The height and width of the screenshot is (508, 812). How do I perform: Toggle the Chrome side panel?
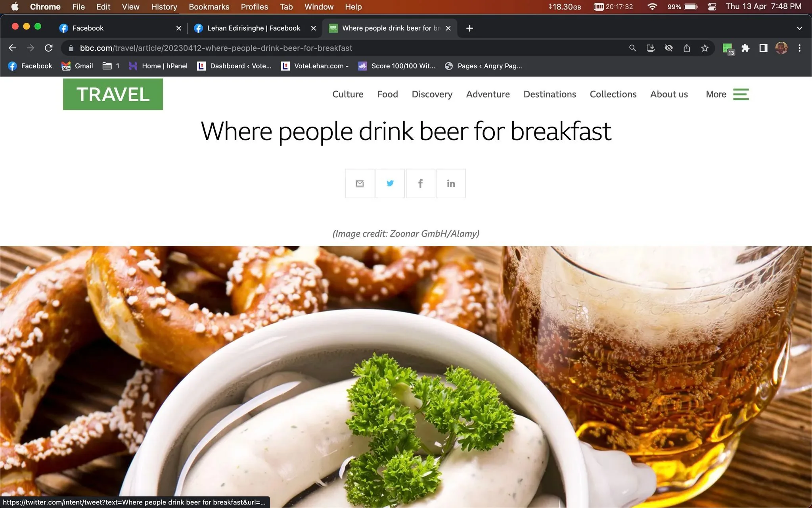763,48
